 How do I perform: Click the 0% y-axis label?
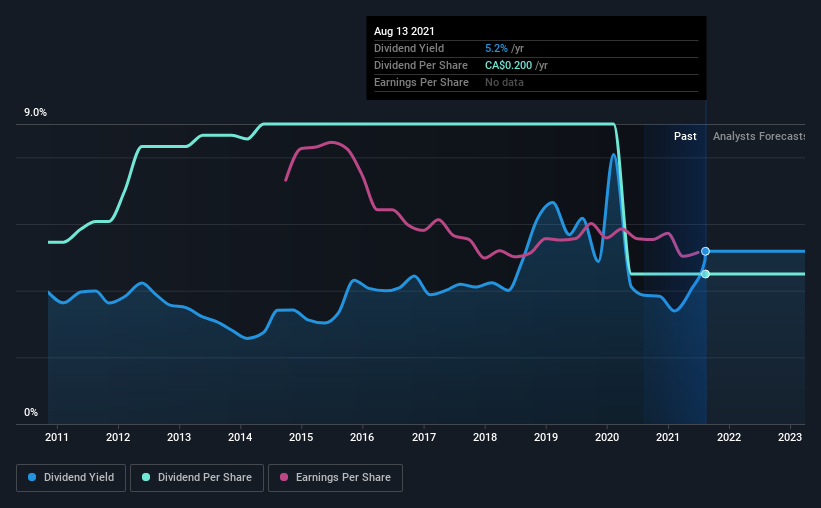31,413
